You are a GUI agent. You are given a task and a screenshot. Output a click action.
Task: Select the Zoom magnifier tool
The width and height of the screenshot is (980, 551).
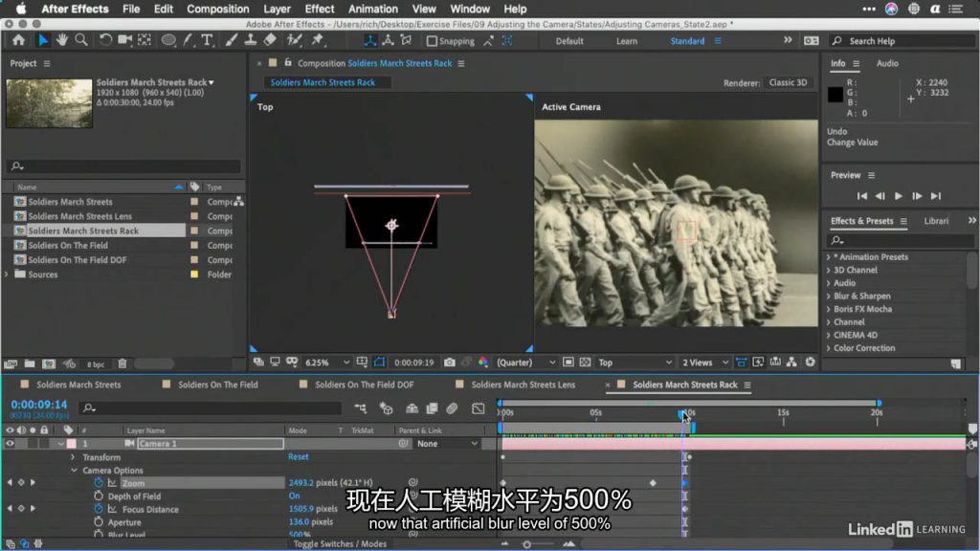point(81,40)
